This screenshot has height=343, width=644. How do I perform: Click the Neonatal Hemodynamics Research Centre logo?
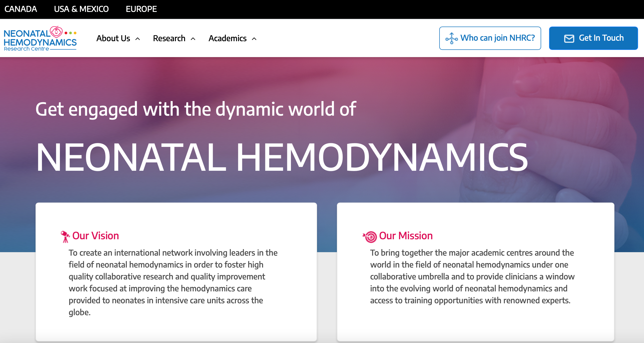click(40, 38)
